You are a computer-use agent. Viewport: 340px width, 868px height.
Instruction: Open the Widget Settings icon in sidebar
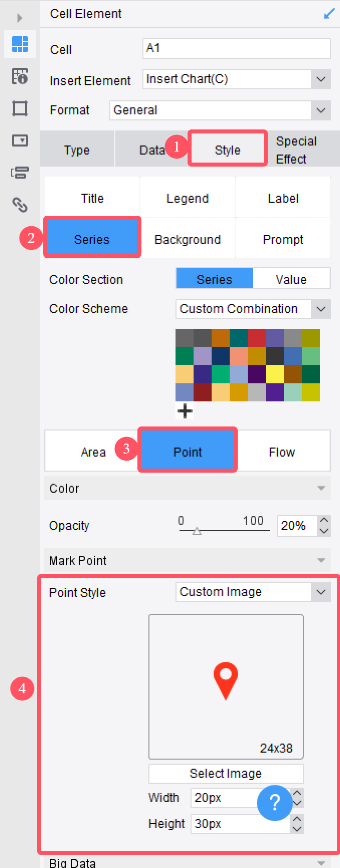20,140
